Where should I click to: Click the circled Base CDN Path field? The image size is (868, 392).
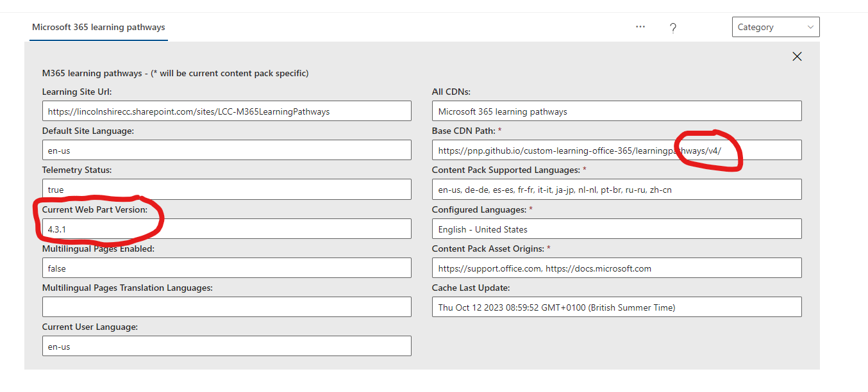615,150
